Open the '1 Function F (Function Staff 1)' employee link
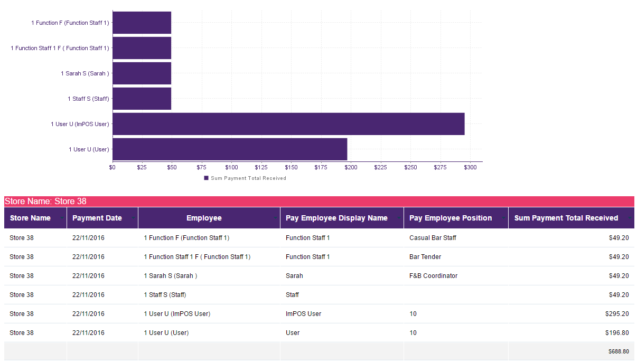This screenshot has width=637, height=364. coord(186,238)
